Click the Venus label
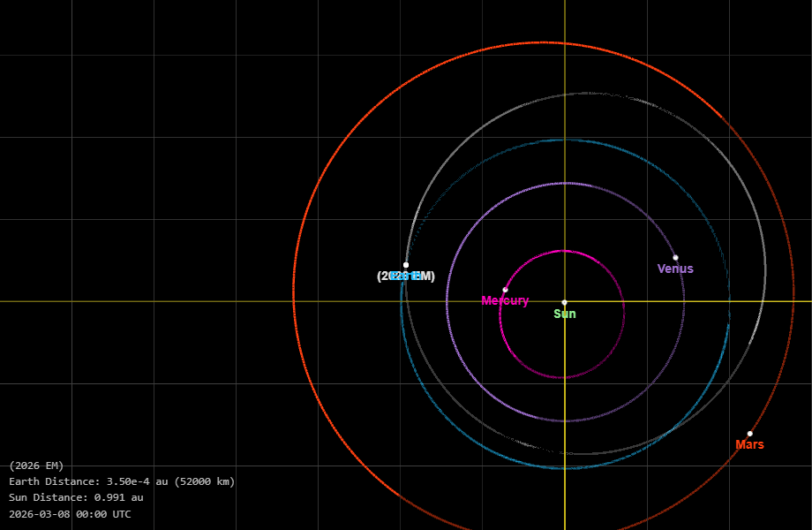This screenshot has height=530, width=812. tap(676, 268)
